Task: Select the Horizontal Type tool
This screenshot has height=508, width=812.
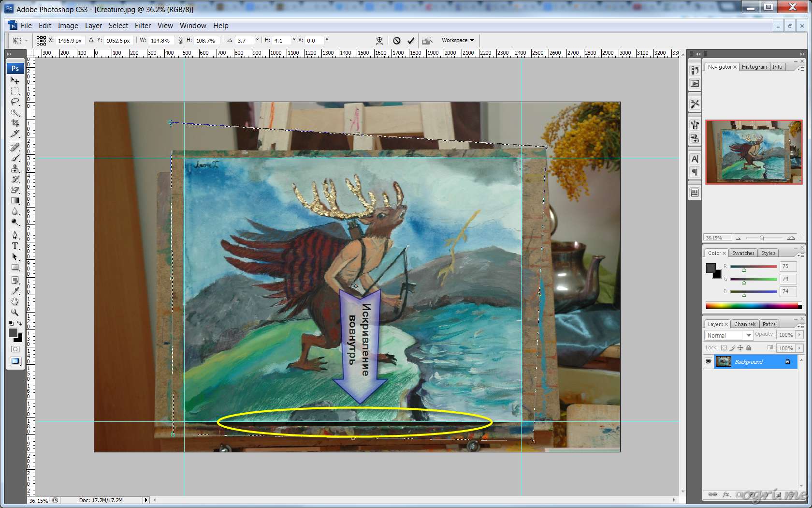Action: click(15, 246)
